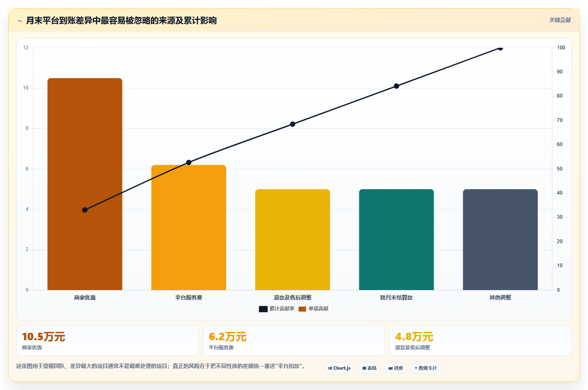The height and width of the screenshot is (390, 588).
Task: Click the right axis tick value 20
Action: (x=560, y=241)
